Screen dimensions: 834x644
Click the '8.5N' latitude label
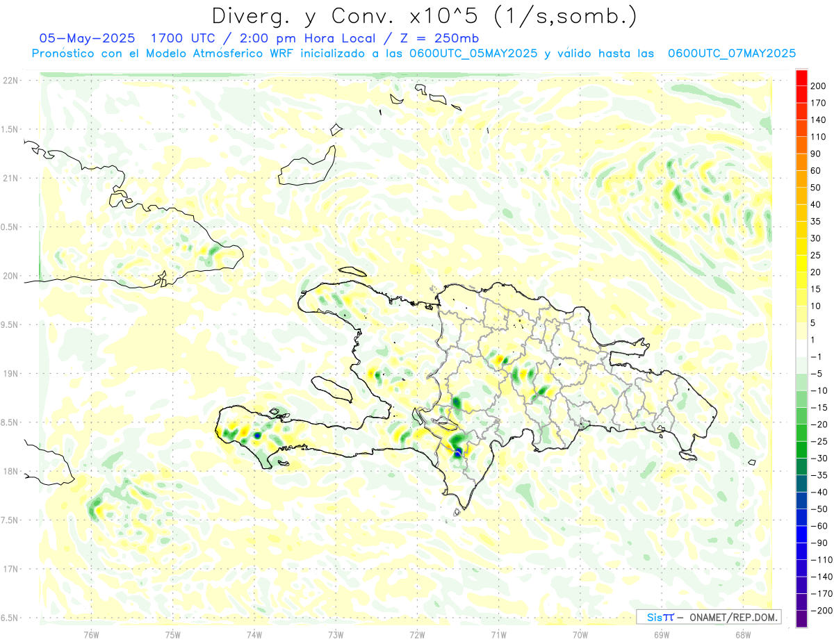pos(10,422)
